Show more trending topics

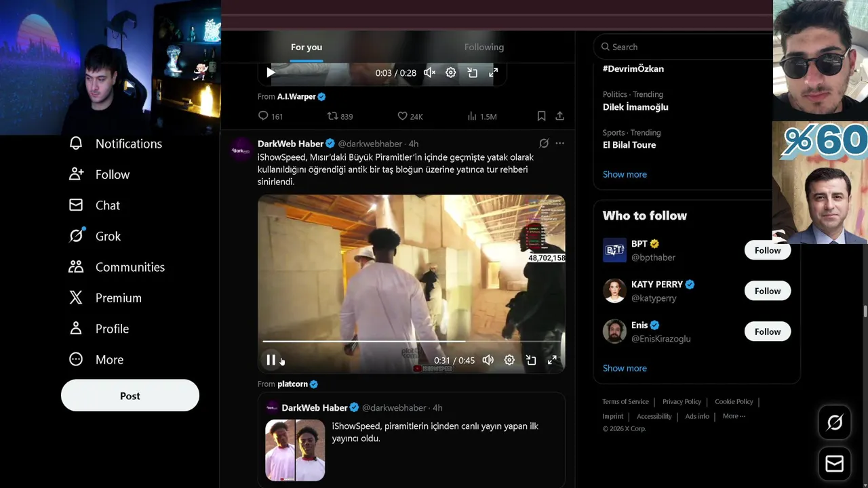pyautogui.click(x=625, y=174)
